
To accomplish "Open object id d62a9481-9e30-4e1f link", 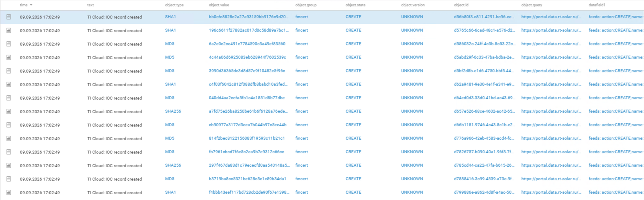I will coord(484,84).
